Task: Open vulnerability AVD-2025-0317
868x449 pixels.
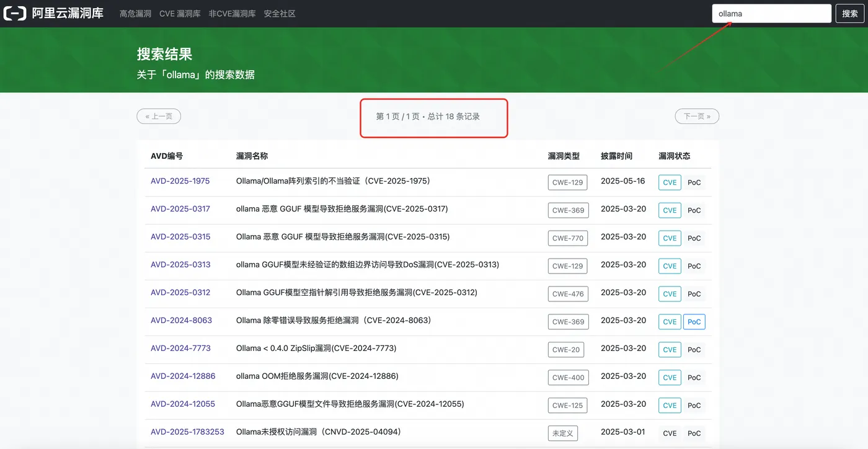Action: 180,209
